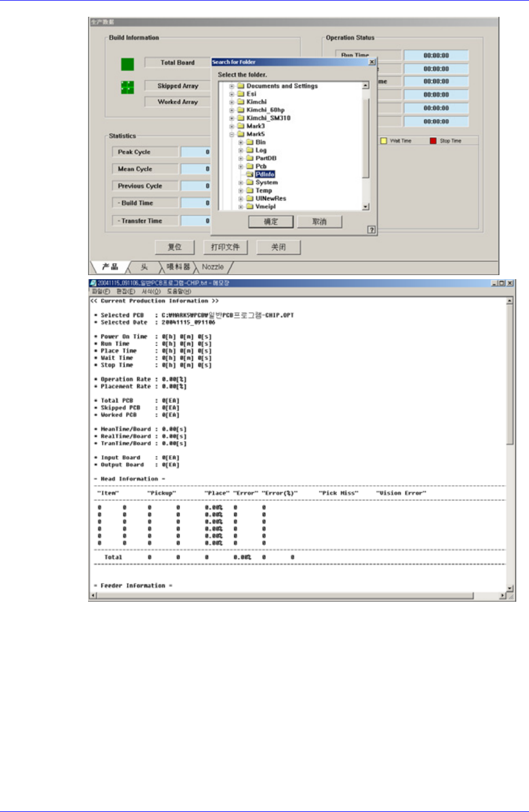Image resolution: width=529 pixels, height=812 pixels.
Task: Expand the Documents and Settings folder
Action: click(232, 86)
